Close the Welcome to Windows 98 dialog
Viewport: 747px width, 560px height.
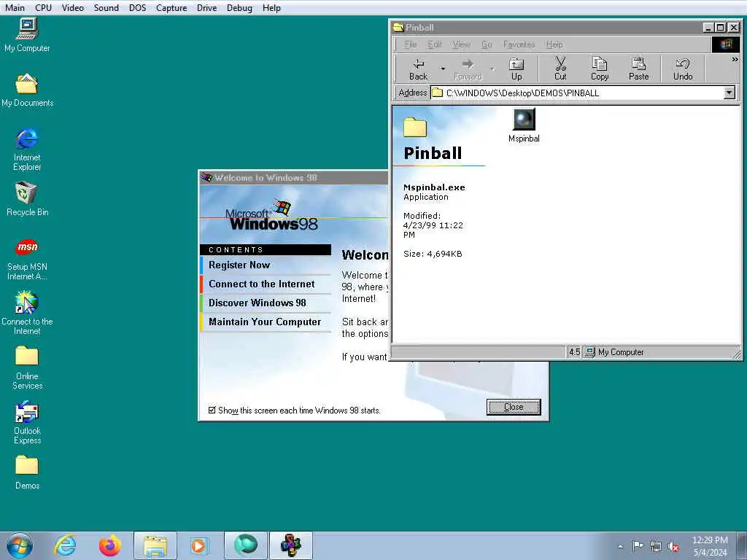tap(514, 407)
